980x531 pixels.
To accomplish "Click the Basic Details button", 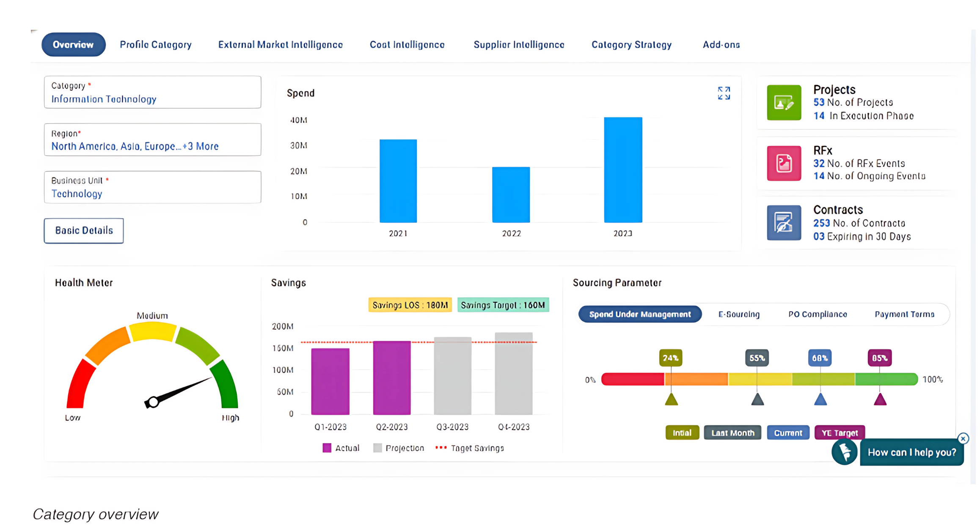I will [84, 231].
